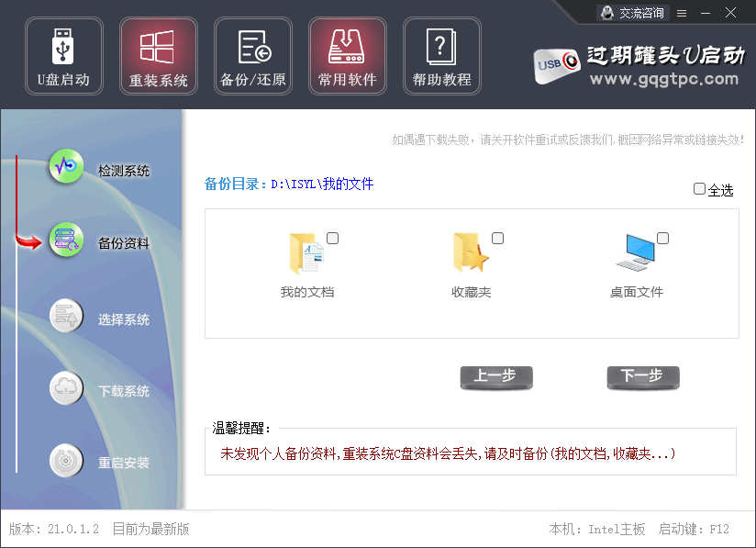Select the 下载系统 step label
The height and width of the screenshot is (548, 756).
coord(124,391)
